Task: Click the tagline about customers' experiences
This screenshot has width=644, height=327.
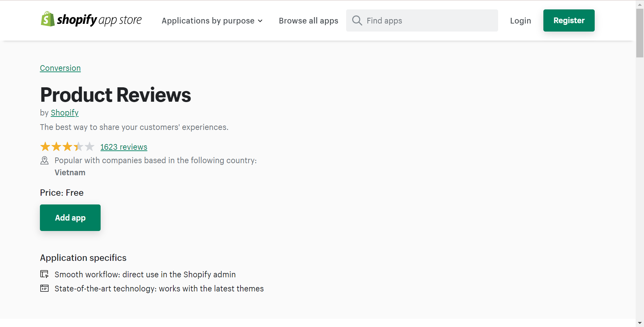Action: coord(134,127)
